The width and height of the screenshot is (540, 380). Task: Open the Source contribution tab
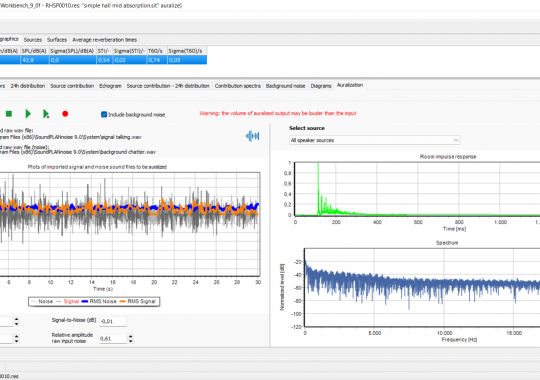(x=72, y=86)
